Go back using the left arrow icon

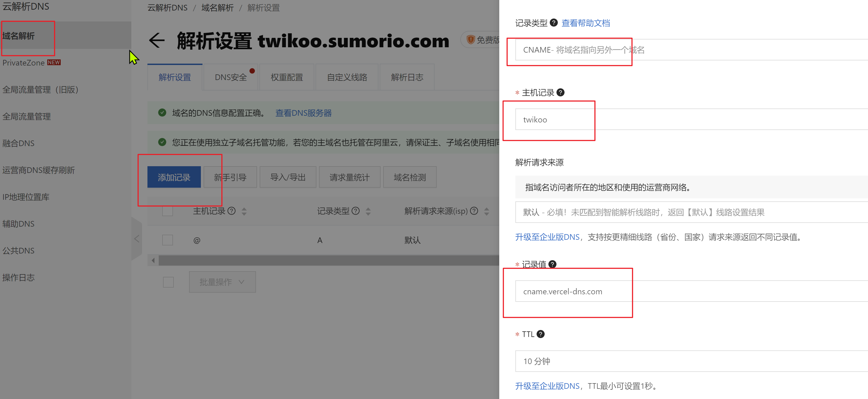(157, 41)
